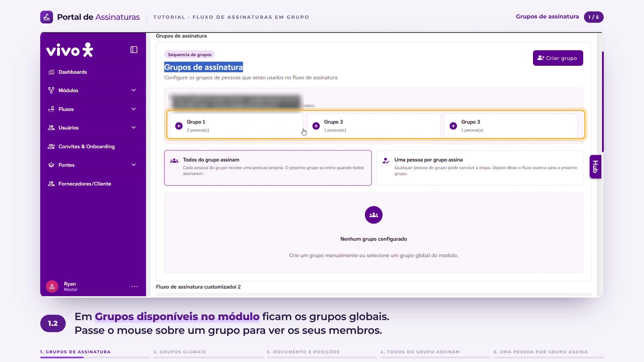This screenshot has height=362, width=644.
Task: Click the Convites & Onboarding icon
Action: tap(51, 146)
